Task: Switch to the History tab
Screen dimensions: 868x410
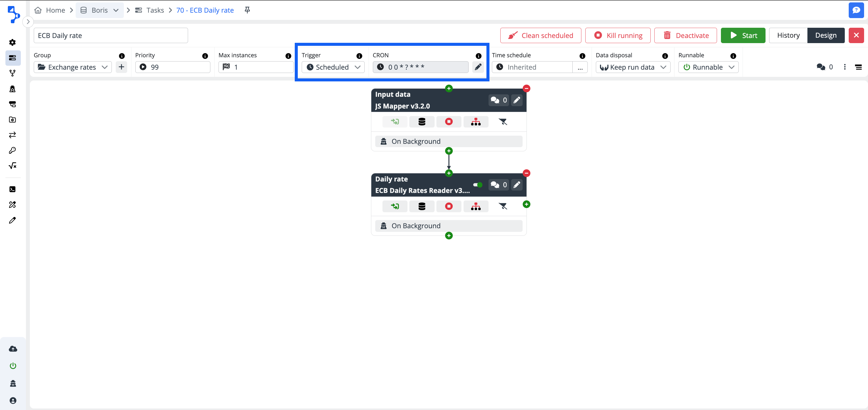Action: click(x=788, y=35)
